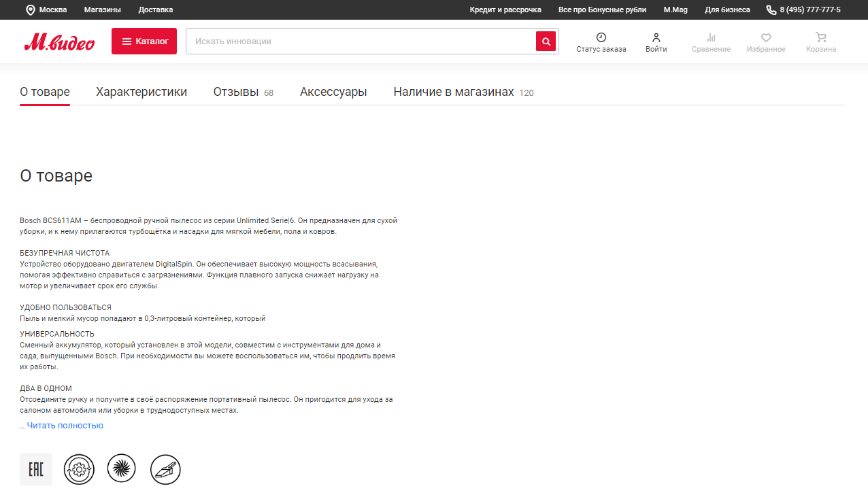Viewport: 868px width, 495px height.
Task: Click the ДВА В ОДНОМ heading text
Action: coord(46,388)
